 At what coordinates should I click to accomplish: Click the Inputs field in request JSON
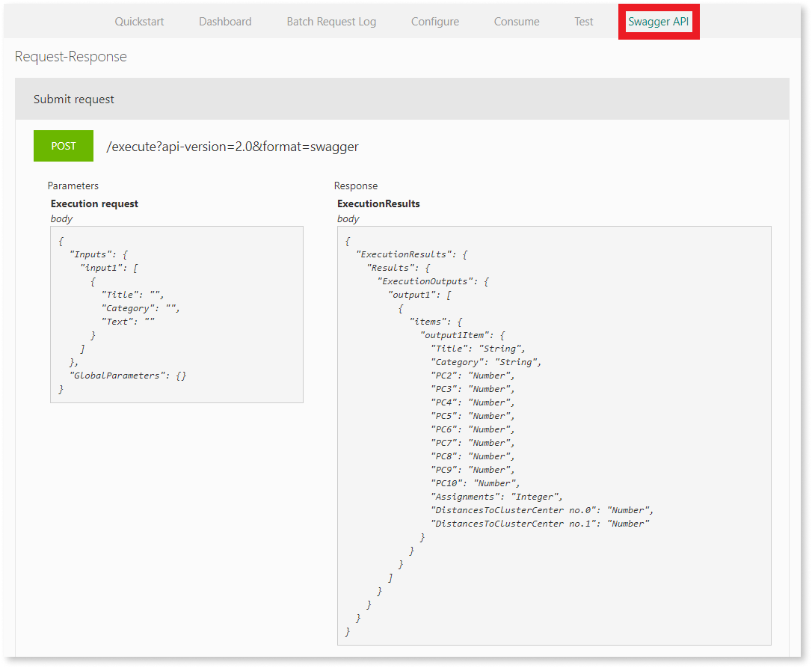pos(91,254)
